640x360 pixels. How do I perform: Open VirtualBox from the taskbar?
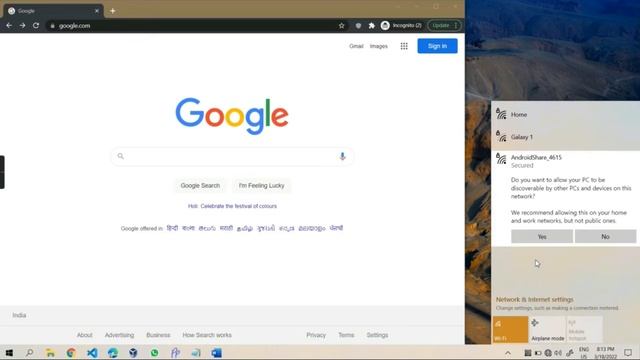tap(133, 353)
